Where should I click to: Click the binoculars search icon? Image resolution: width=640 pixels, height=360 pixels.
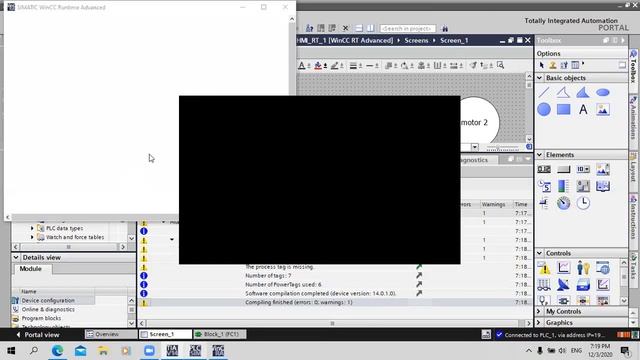445,28
